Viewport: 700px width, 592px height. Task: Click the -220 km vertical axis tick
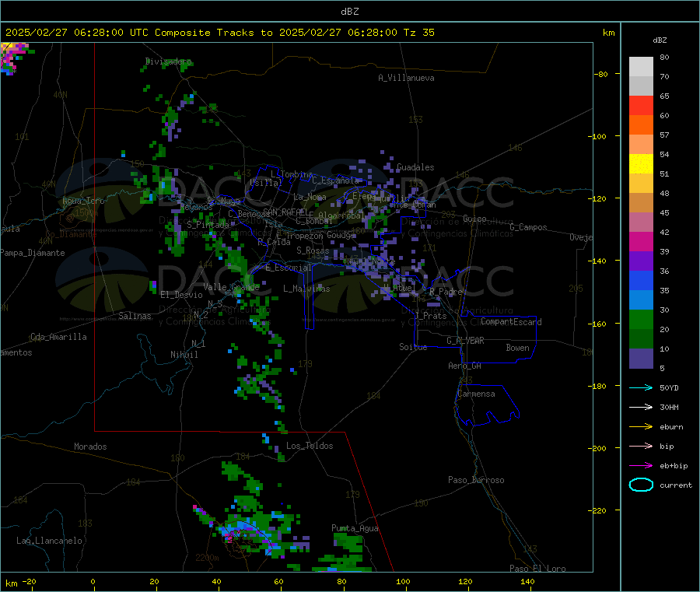[x=599, y=511]
